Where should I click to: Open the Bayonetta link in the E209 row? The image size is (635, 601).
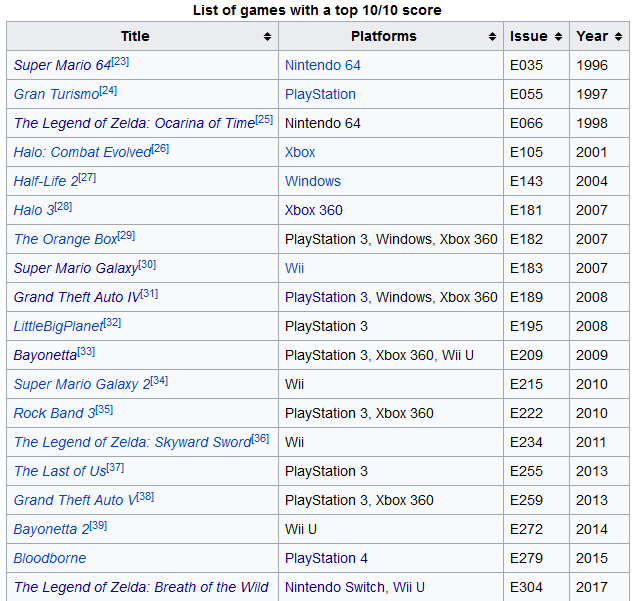(x=45, y=355)
